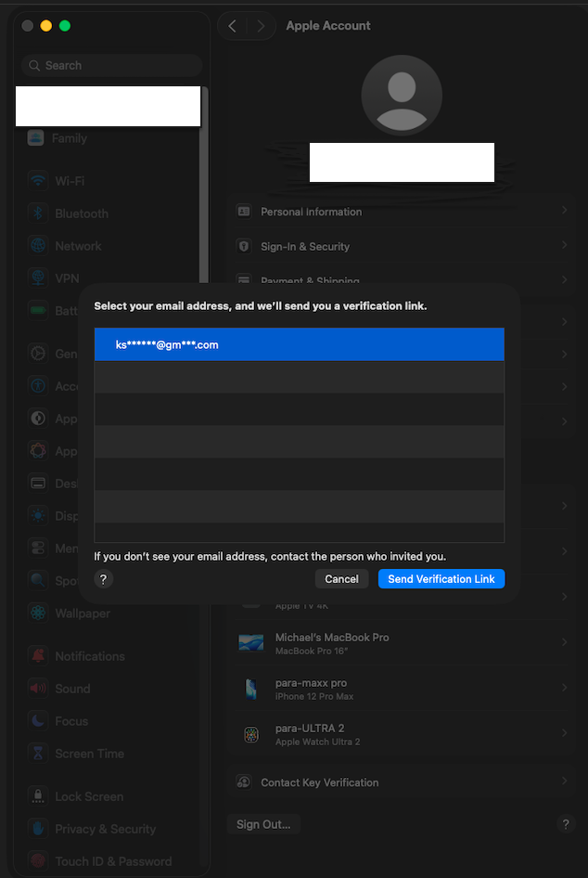
Task: Click the Wi-Fi icon in sidebar
Action: [x=37, y=181]
